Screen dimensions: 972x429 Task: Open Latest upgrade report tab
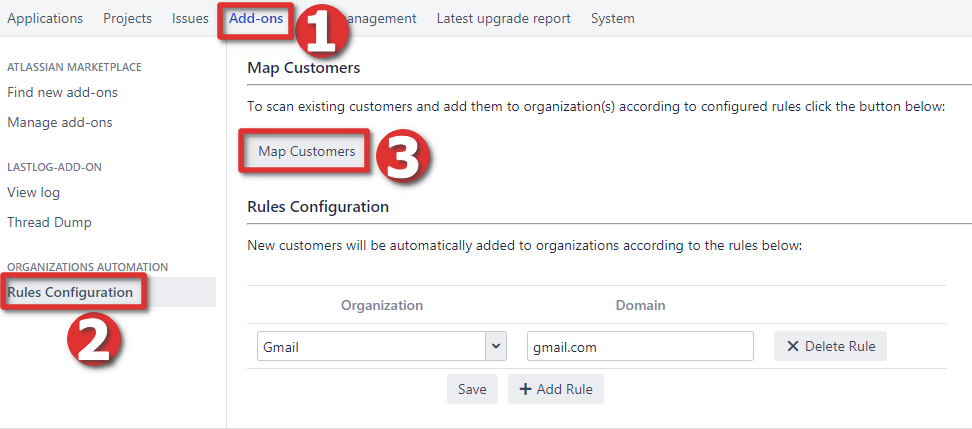tap(503, 19)
